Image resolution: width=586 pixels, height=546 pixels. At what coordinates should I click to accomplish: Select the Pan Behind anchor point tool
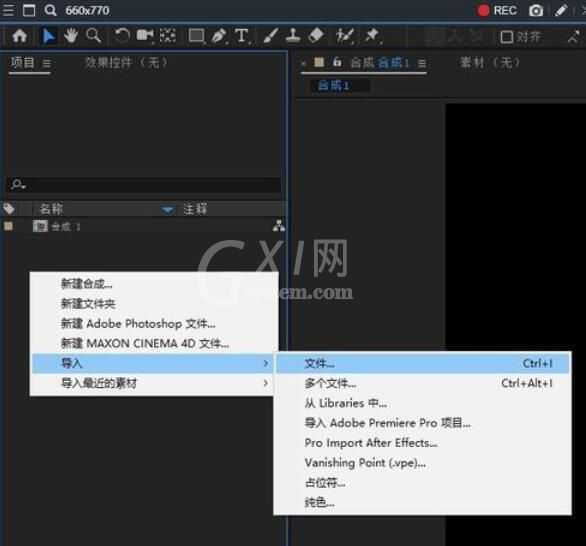[x=168, y=36]
